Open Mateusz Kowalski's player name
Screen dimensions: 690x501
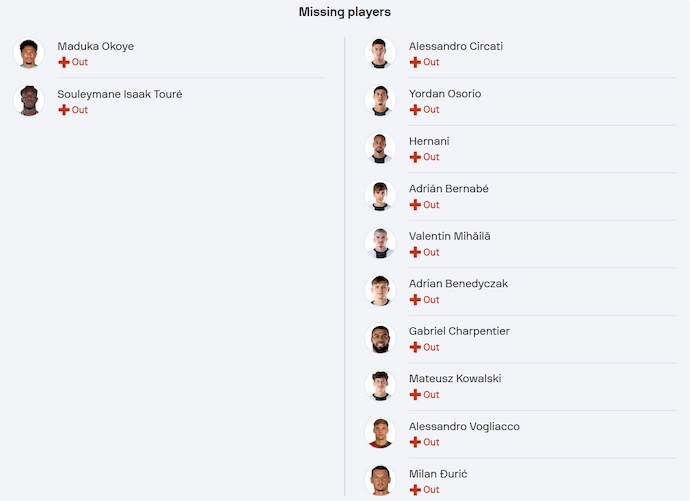[x=455, y=379]
